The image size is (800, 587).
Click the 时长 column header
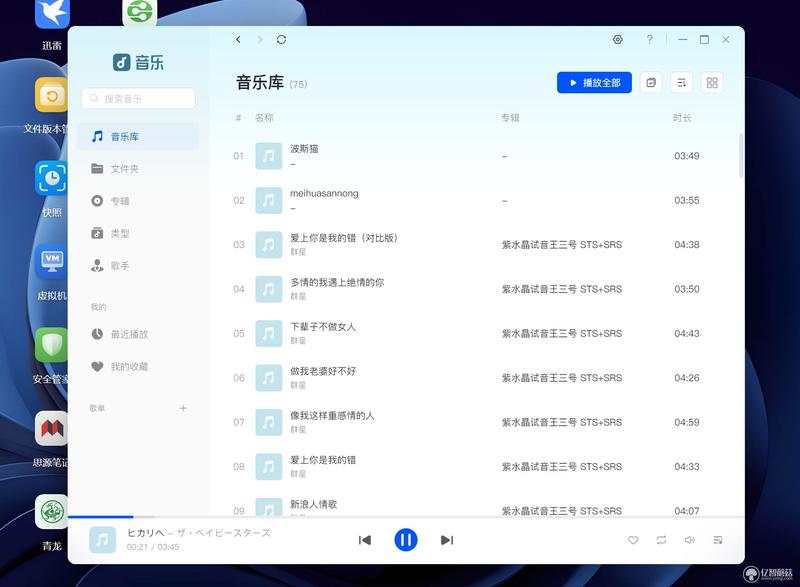click(682, 118)
